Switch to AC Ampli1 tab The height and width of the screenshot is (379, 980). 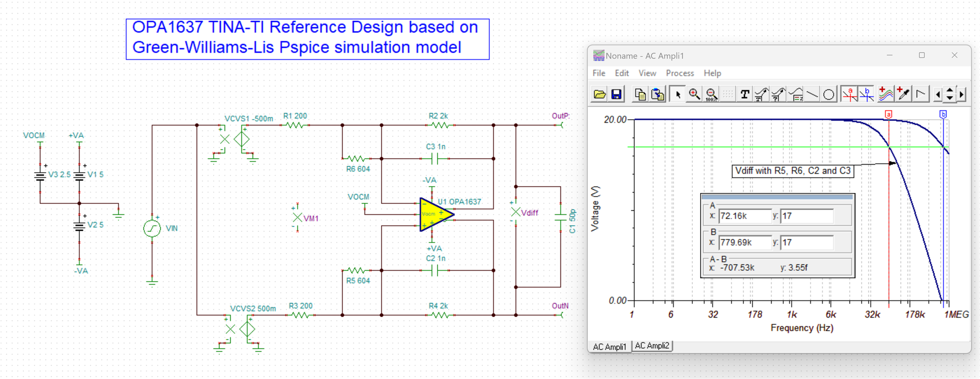[x=609, y=346]
